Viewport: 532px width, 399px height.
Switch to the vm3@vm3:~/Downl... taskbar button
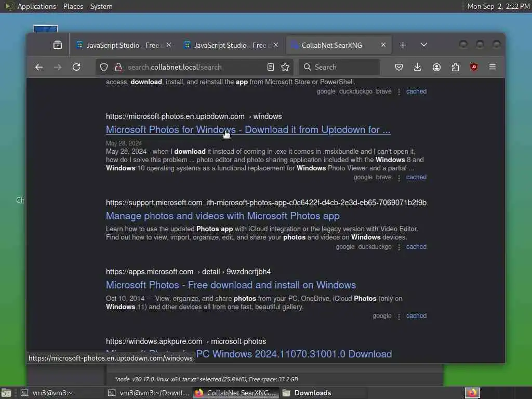(149, 393)
